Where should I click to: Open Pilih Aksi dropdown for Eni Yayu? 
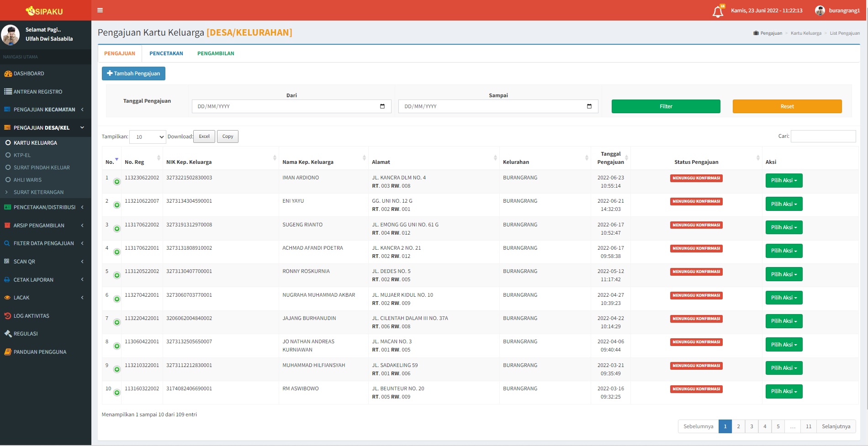(783, 204)
